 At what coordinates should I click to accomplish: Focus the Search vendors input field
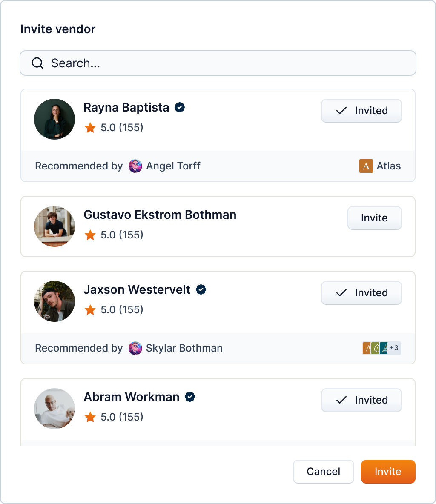(230, 63)
